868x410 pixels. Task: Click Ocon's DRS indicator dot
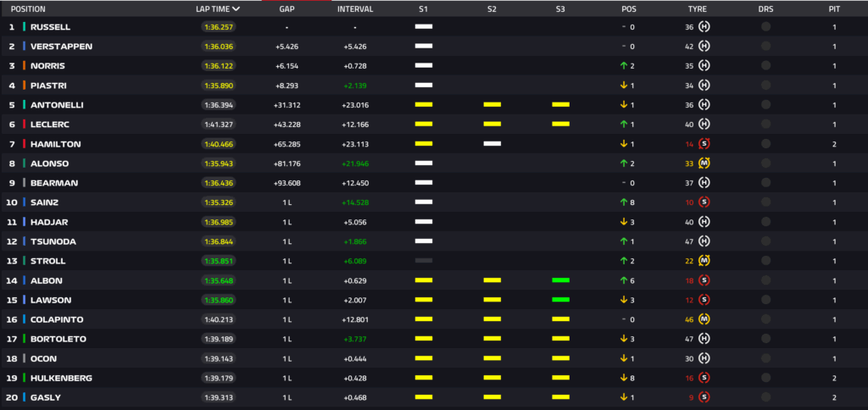765,358
